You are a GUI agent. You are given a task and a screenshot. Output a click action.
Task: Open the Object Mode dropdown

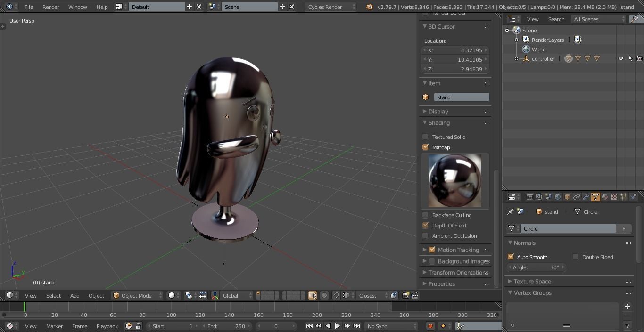coord(137,296)
